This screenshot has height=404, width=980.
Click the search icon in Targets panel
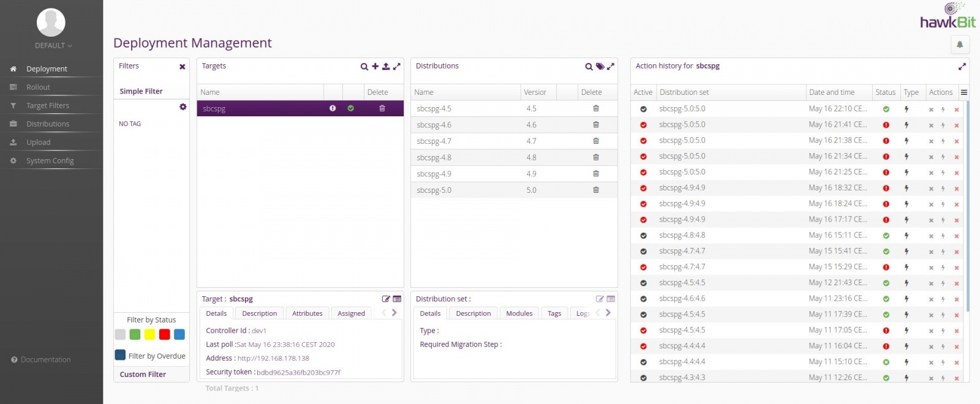tap(364, 67)
